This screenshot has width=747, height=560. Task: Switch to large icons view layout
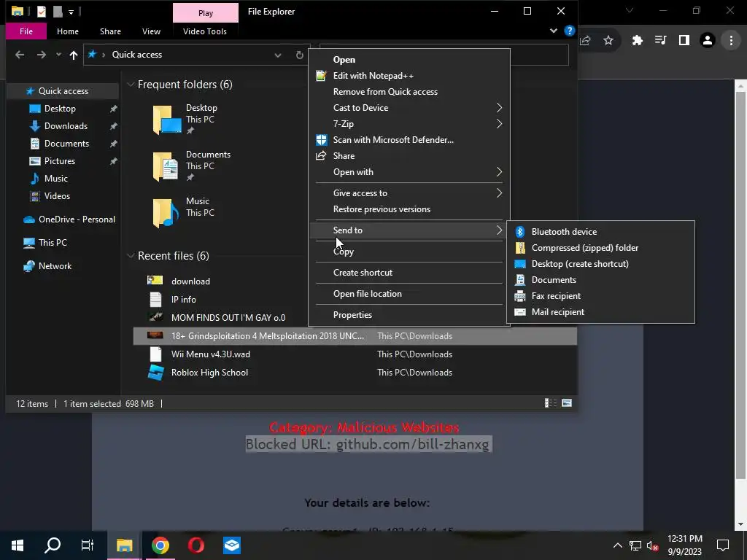(x=566, y=403)
